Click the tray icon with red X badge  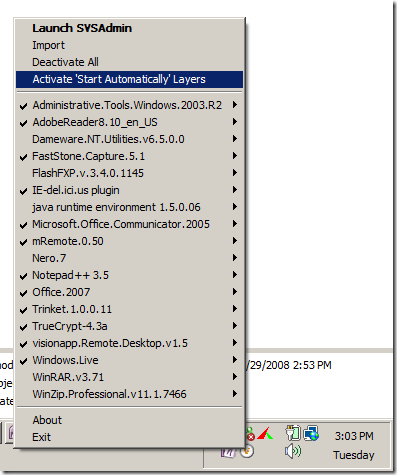click(x=250, y=434)
